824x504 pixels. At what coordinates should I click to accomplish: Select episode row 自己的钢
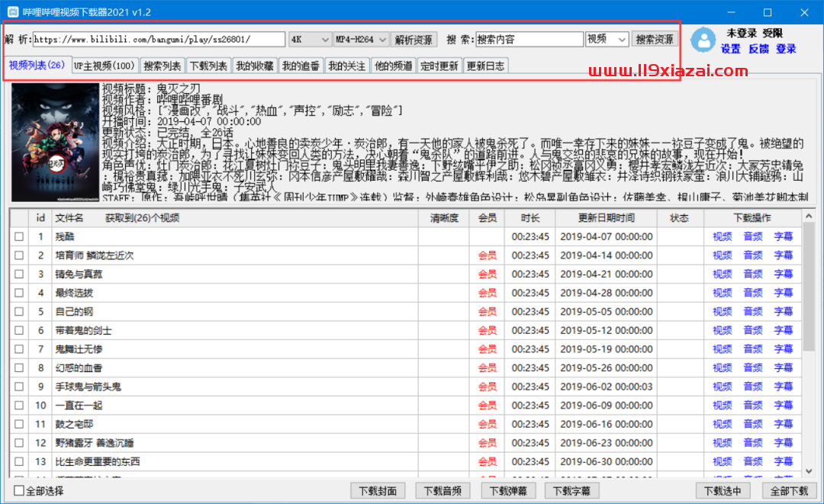(x=406, y=312)
